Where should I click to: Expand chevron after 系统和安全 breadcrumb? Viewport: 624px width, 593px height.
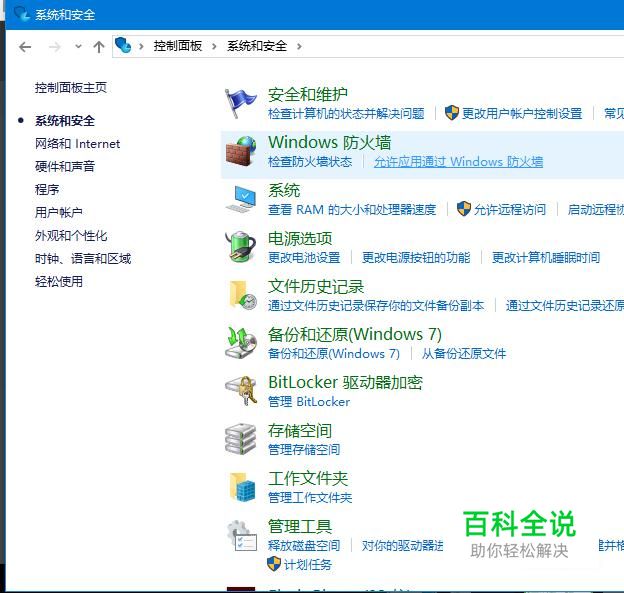point(299,47)
